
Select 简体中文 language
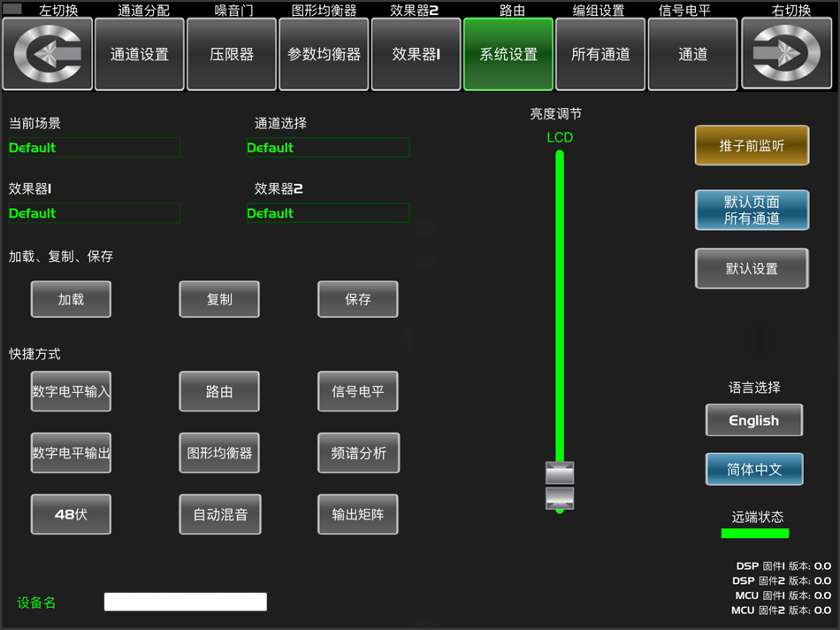[x=753, y=469]
